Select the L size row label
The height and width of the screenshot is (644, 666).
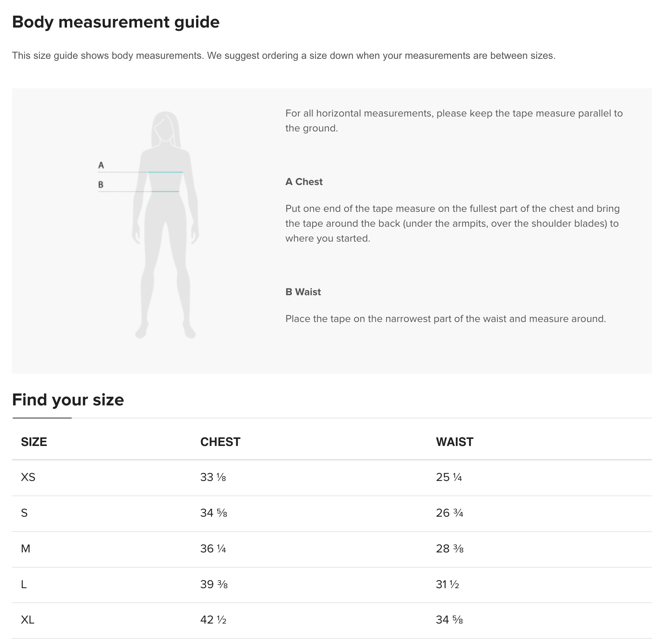click(24, 584)
